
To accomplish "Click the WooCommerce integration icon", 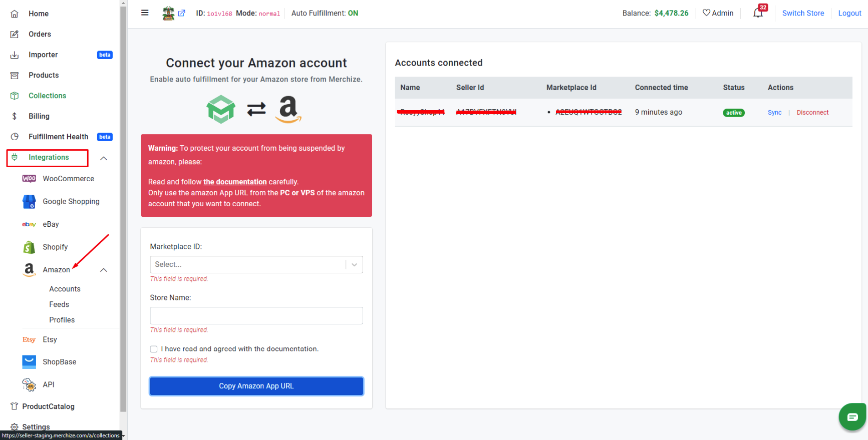I will point(29,179).
